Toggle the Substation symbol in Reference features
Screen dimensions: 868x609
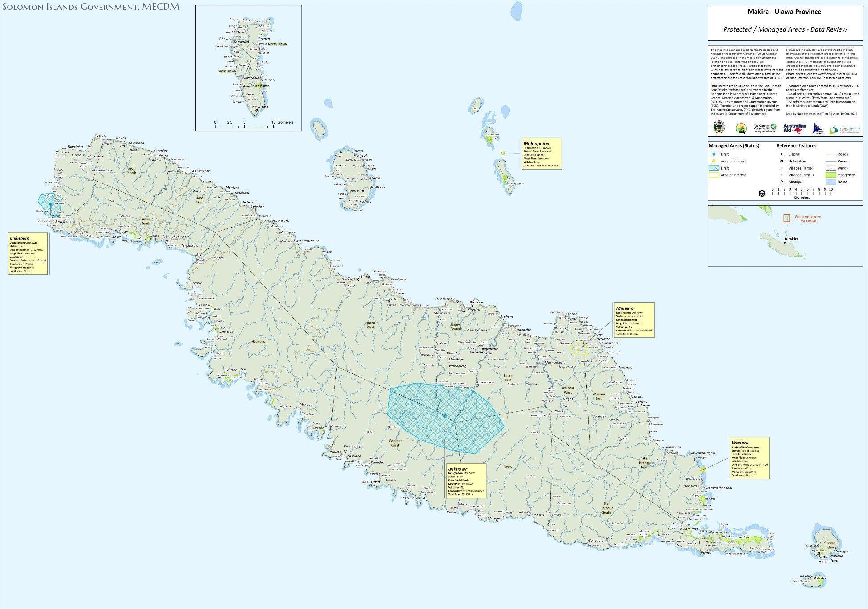tap(781, 161)
